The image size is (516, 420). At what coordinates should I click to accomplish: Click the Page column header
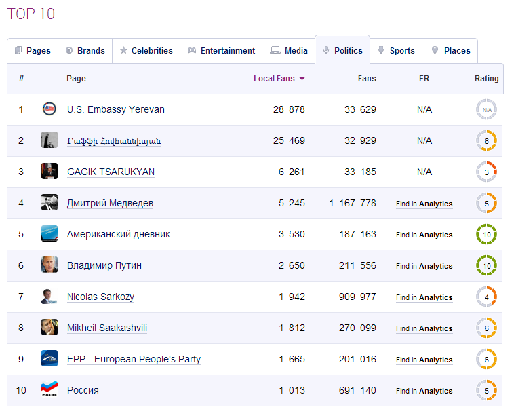pos(76,79)
